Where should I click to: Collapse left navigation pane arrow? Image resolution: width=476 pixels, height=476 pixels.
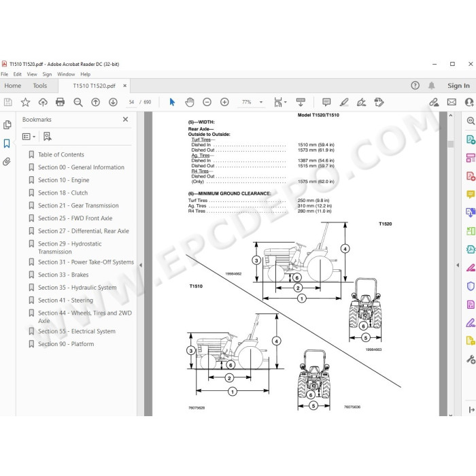pos(141,265)
